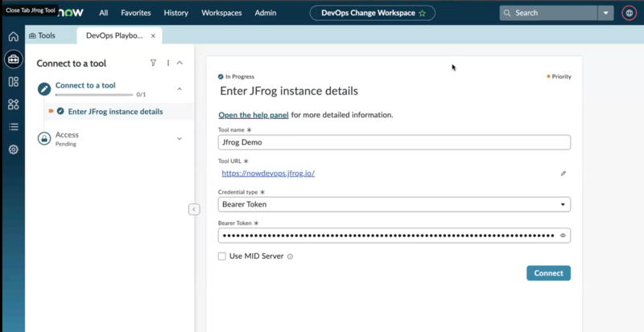Select Enter JFrog instance details step

pos(115,112)
